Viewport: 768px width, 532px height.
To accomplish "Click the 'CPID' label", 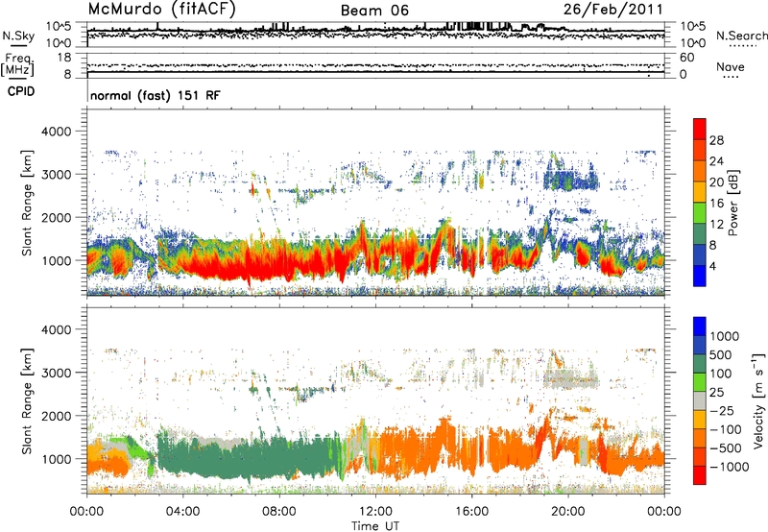I will [x=21, y=91].
